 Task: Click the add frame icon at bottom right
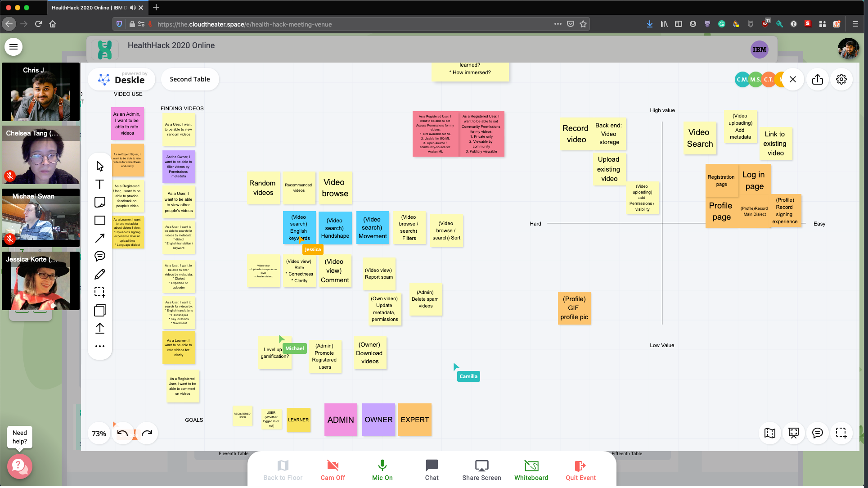841,433
